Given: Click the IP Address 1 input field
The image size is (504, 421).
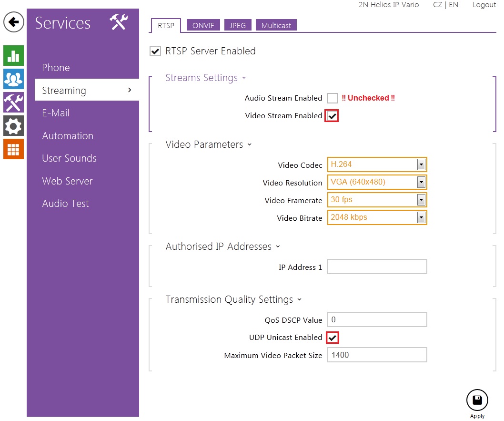Looking at the screenshot, I should coord(377,267).
